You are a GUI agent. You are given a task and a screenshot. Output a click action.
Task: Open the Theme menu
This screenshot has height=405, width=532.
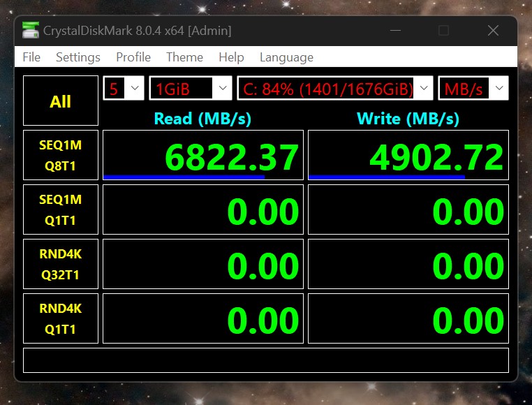(184, 57)
